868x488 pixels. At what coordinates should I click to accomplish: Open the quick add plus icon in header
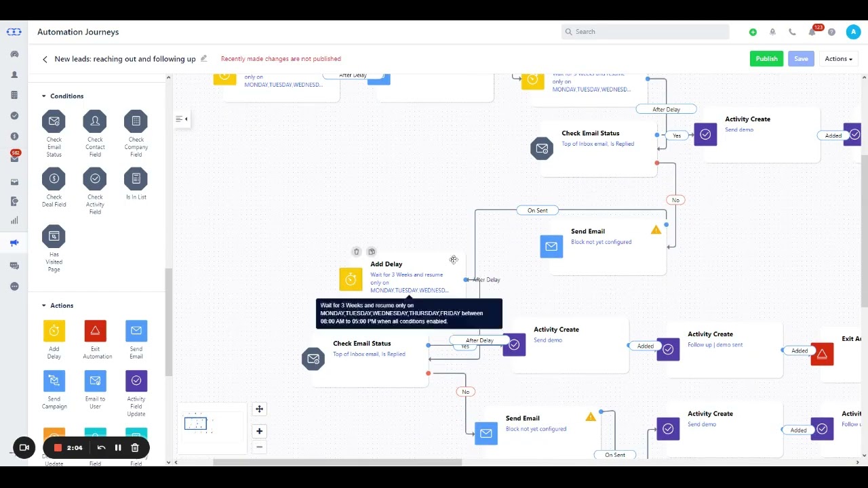pyautogui.click(x=753, y=32)
